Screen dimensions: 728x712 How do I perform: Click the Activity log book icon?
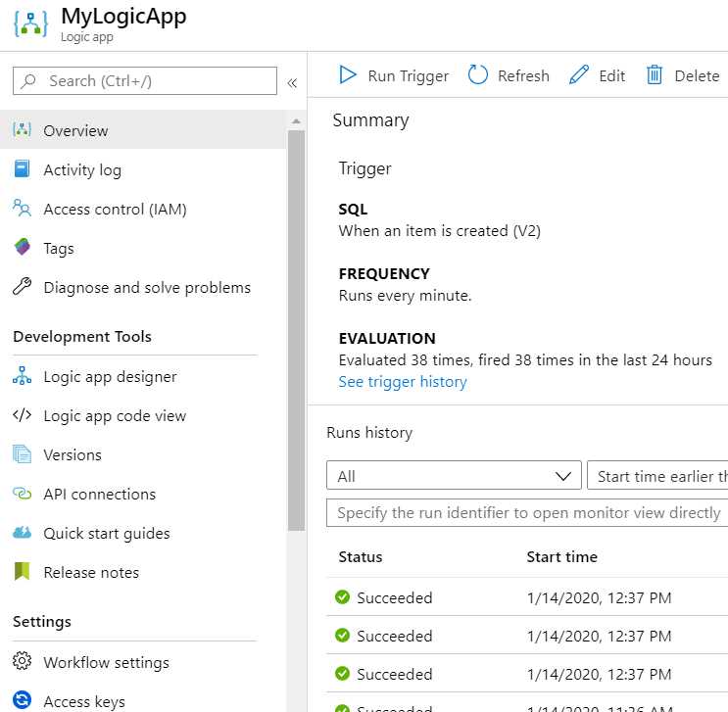click(22, 169)
